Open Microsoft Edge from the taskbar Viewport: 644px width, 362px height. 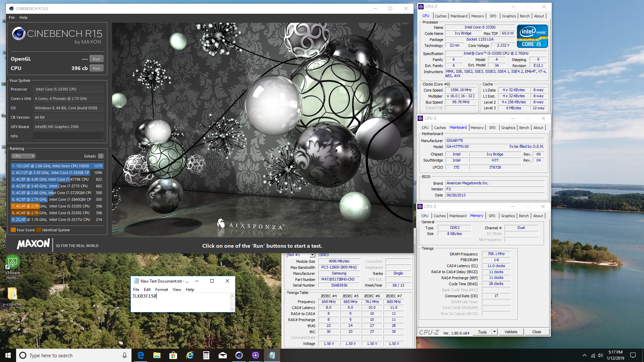(141, 355)
